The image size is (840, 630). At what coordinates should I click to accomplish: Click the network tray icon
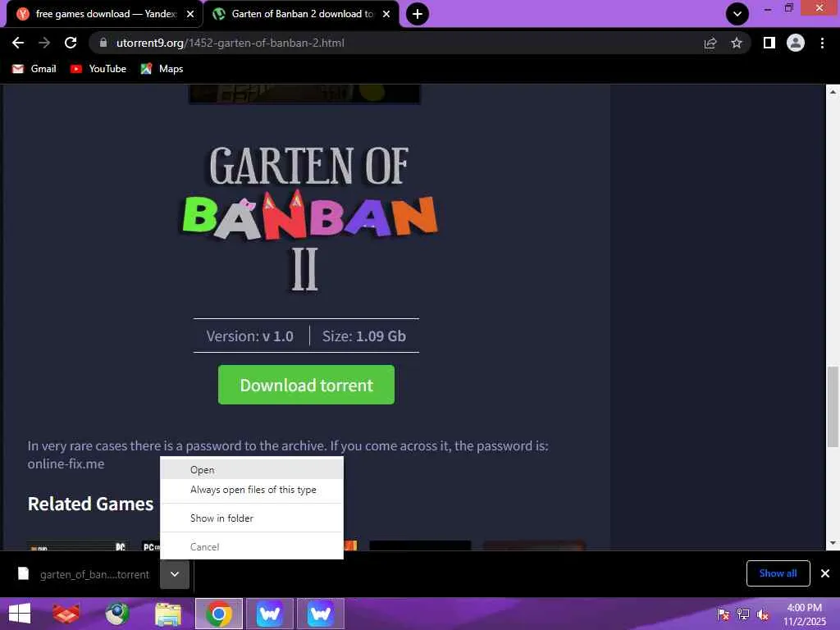(743, 614)
